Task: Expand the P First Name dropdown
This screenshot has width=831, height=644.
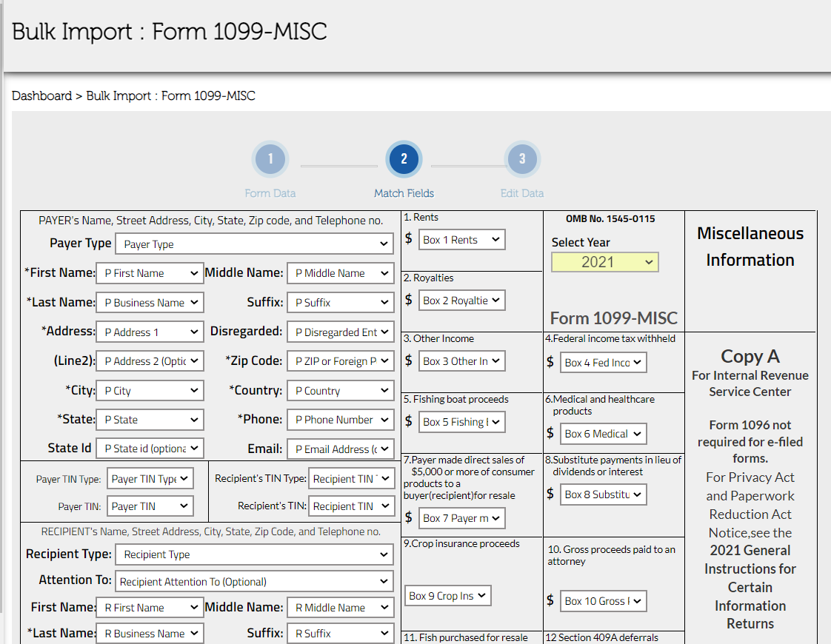Action: tap(150, 273)
